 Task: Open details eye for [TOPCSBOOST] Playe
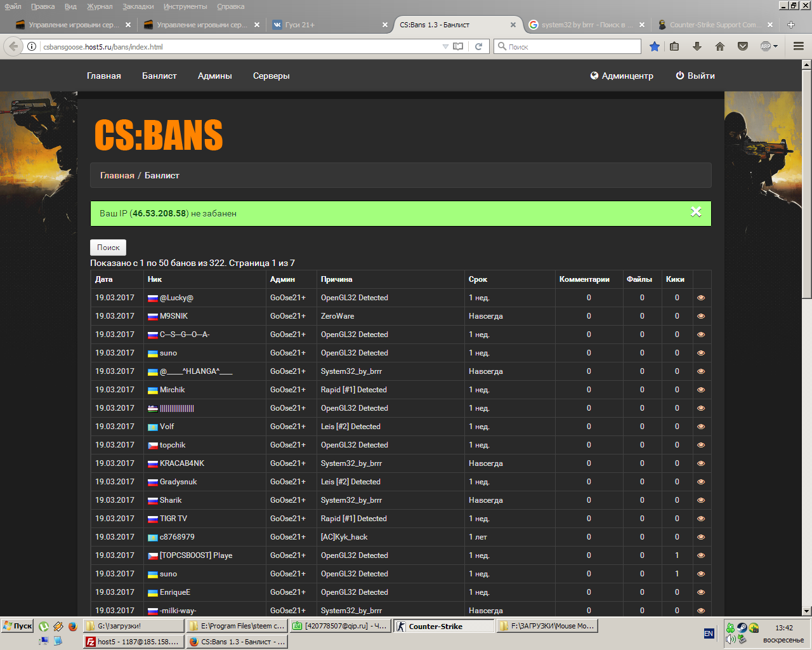pos(701,555)
